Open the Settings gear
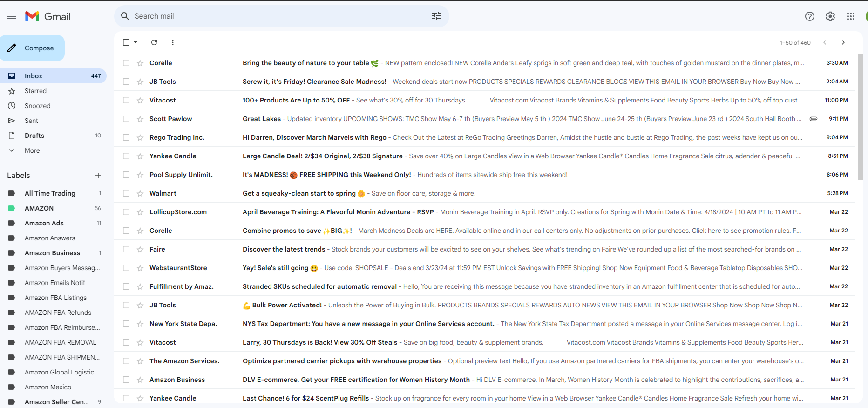Image resolution: width=868 pixels, height=408 pixels. [830, 16]
